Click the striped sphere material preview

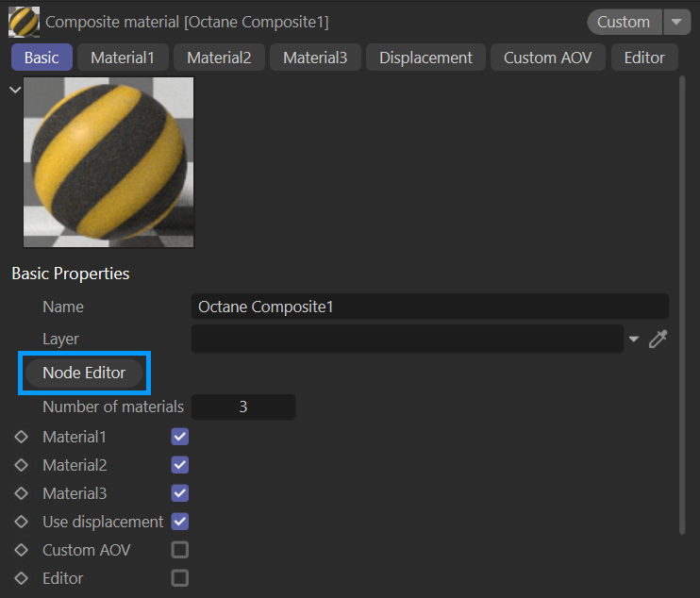point(108,162)
